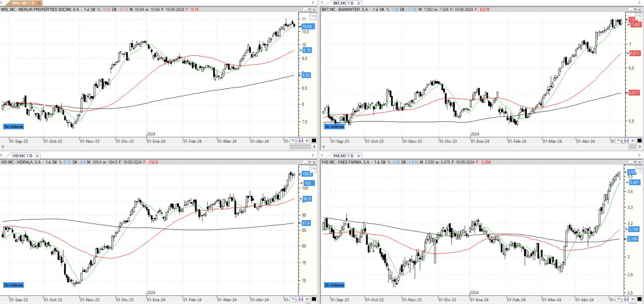Select the BKT.MC 1 D tab

pyautogui.click(x=343, y=3)
